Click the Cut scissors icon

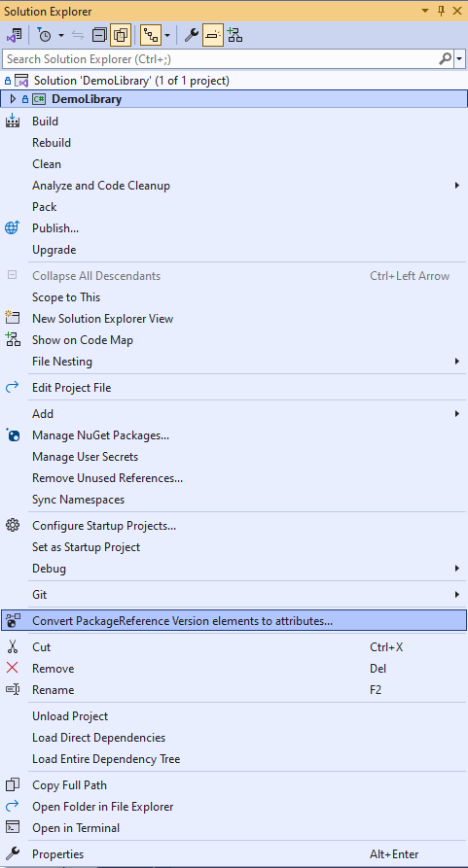pyautogui.click(x=13, y=646)
